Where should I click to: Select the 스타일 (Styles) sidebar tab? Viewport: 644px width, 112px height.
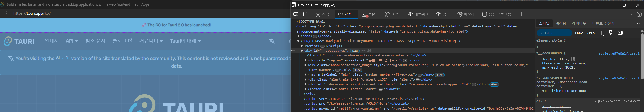click(x=544, y=23)
